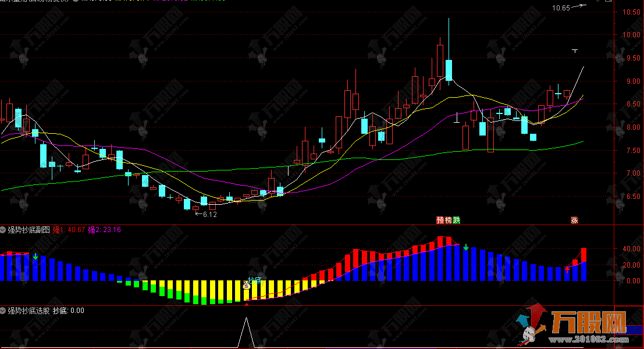
Task: Click the 8.00 price axis label
Action: [633, 127]
